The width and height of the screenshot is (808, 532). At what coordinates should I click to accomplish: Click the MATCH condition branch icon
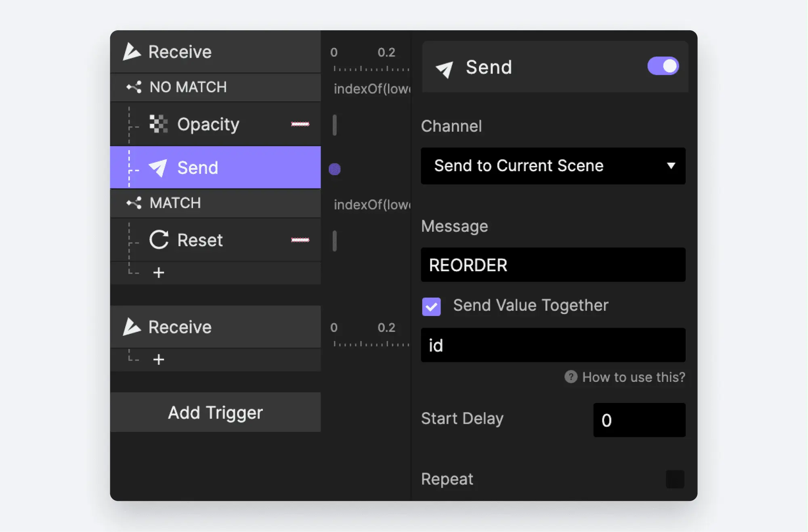tap(134, 203)
